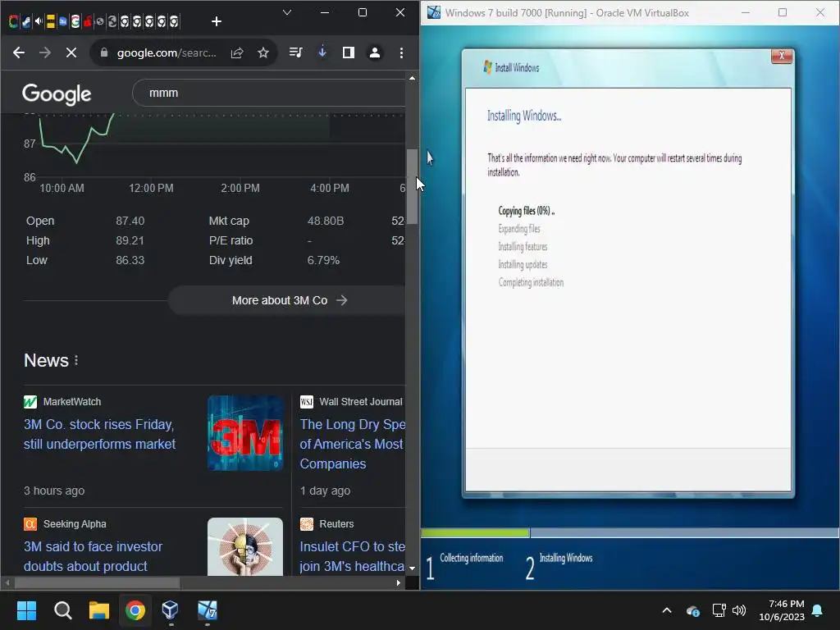The height and width of the screenshot is (630, 840).
Task: Click the Low price 86.33
Action: tap(130, 260)
